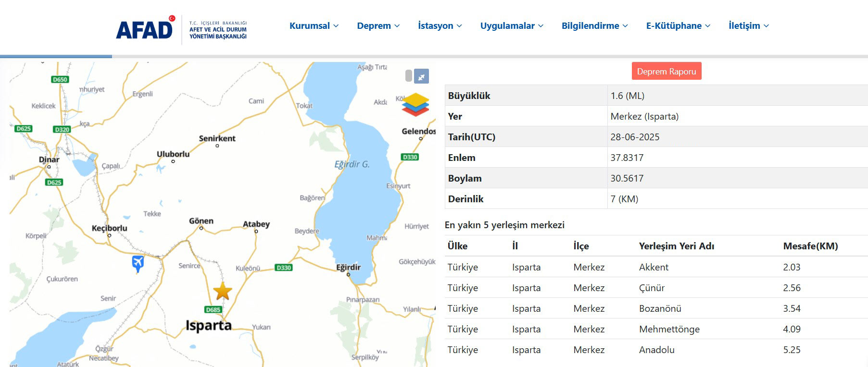The image size is (868, 367).
Task: Click the Bozanönü settlement name
Action: click(660, 308)
